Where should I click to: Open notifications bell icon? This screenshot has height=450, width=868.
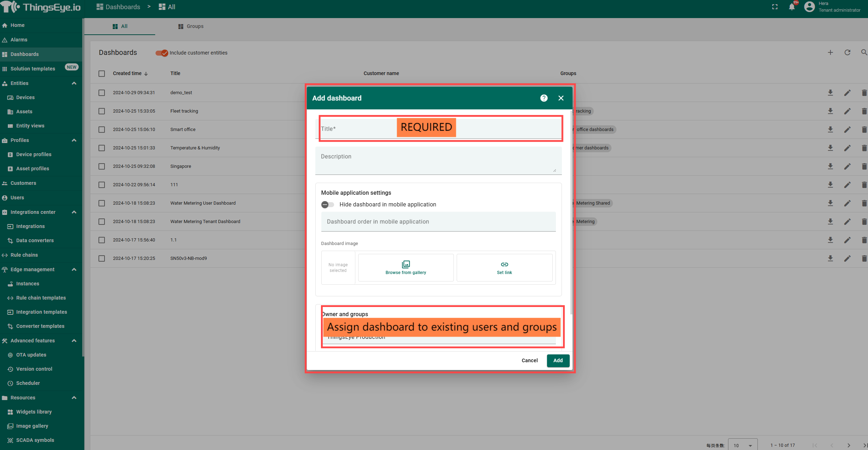792,7
